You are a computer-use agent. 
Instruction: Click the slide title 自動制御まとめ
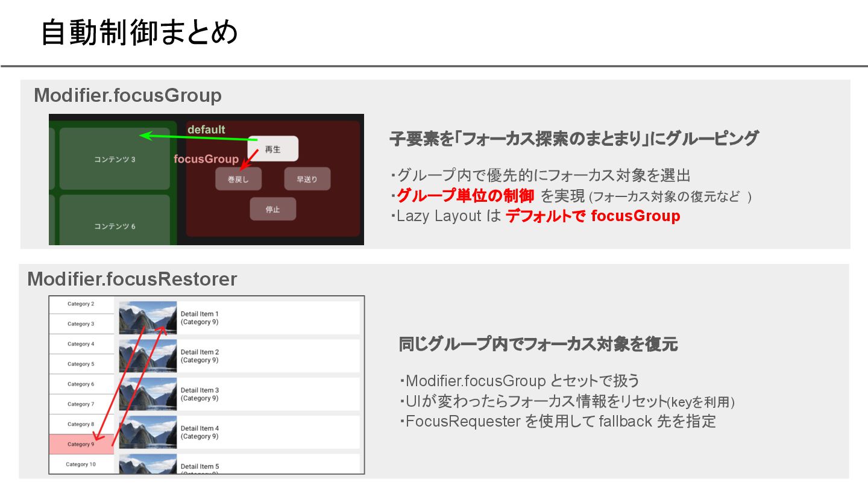pyautogui.click(x=139, y=33)
